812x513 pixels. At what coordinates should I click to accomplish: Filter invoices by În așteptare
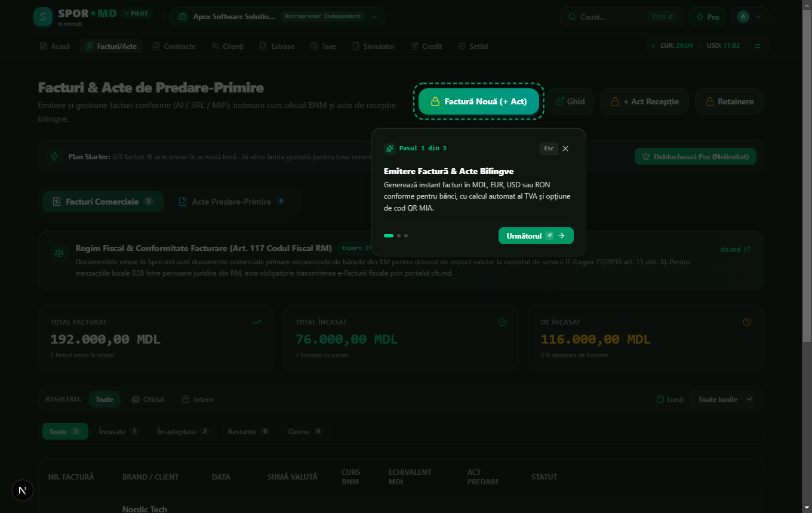(183, 431)
